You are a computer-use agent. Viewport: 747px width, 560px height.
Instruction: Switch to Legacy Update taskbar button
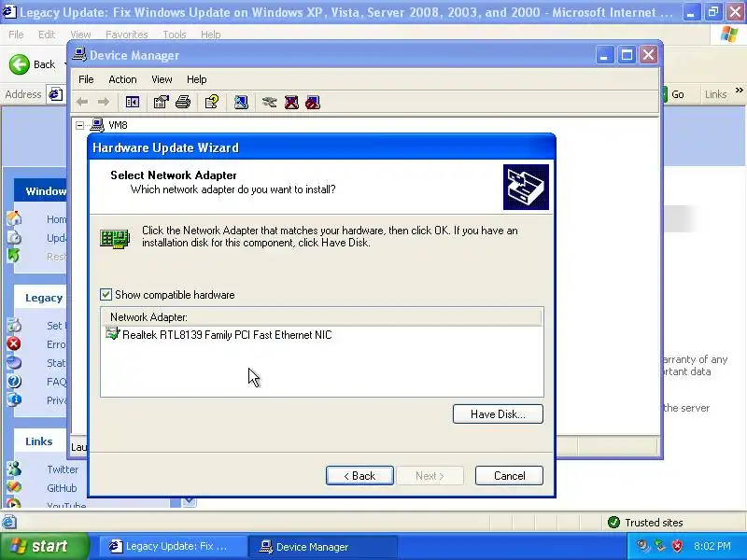point(173,546)
